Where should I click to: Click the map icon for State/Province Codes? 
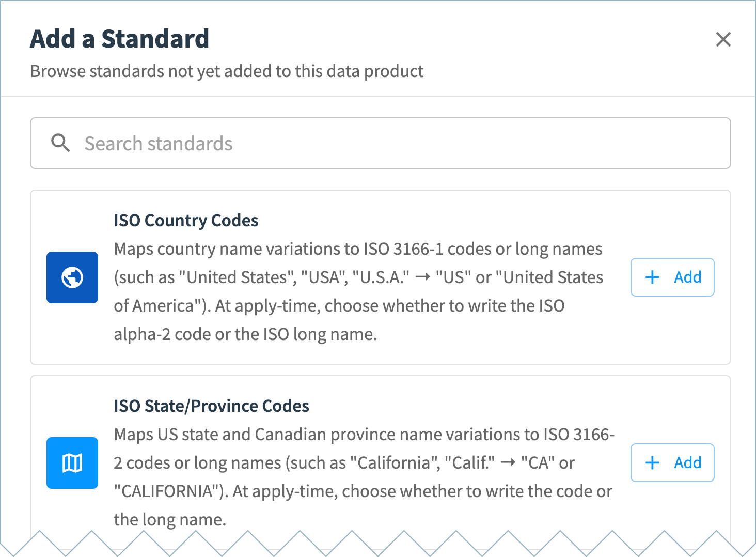[72, 463]
